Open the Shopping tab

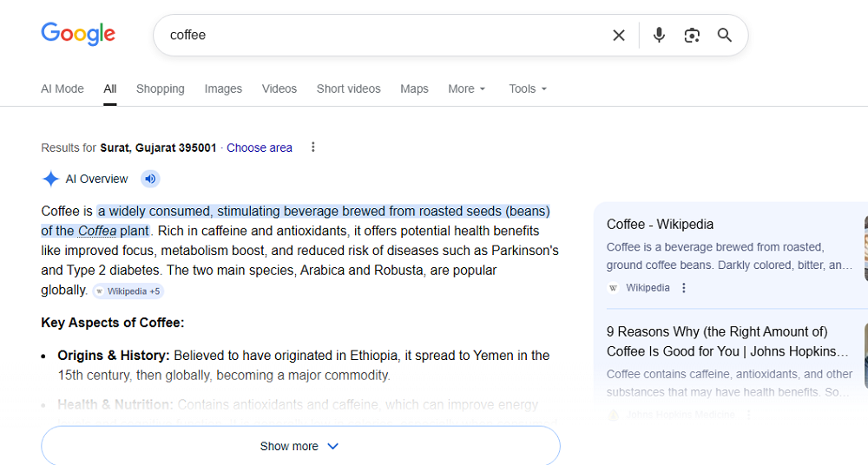[x=160, y=88]
